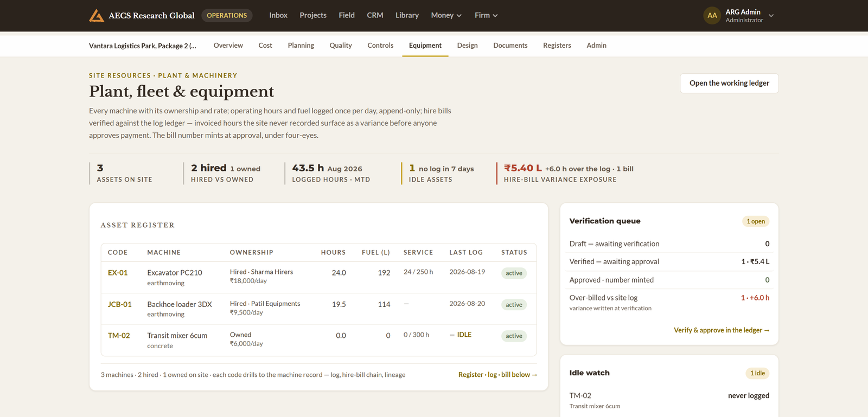Click the ₹5.40 L variance exposure figure
Viewport: 868px width, 417px height.
click(x=523, y=168)
